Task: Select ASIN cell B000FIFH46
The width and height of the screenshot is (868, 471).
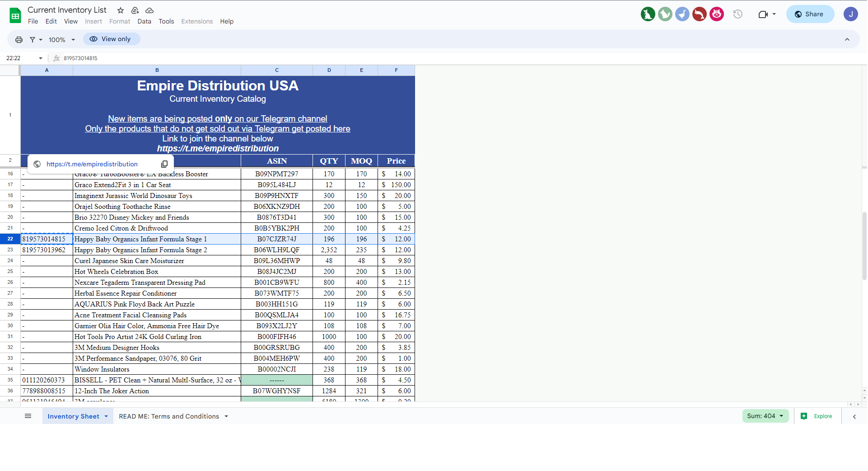Action: 277,337
